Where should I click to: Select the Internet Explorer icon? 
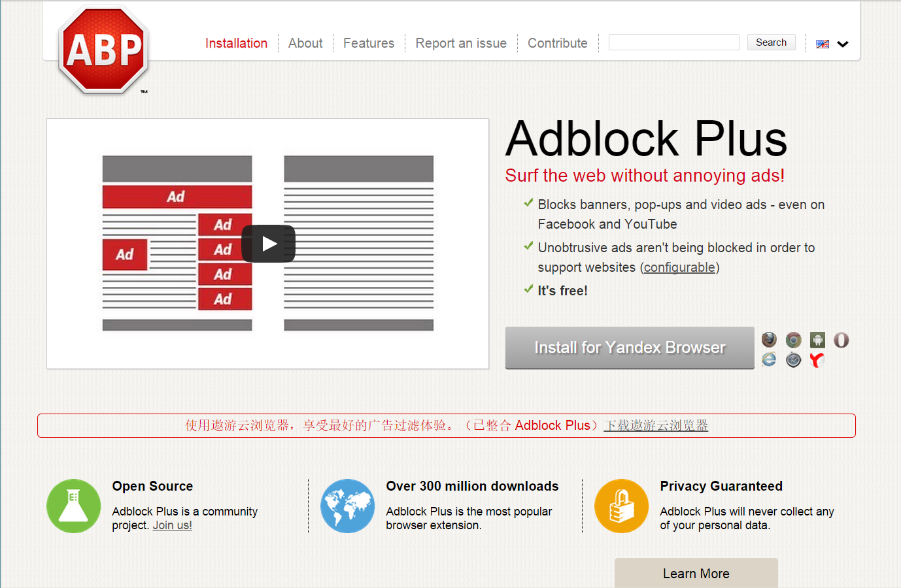tap(769, 359)
